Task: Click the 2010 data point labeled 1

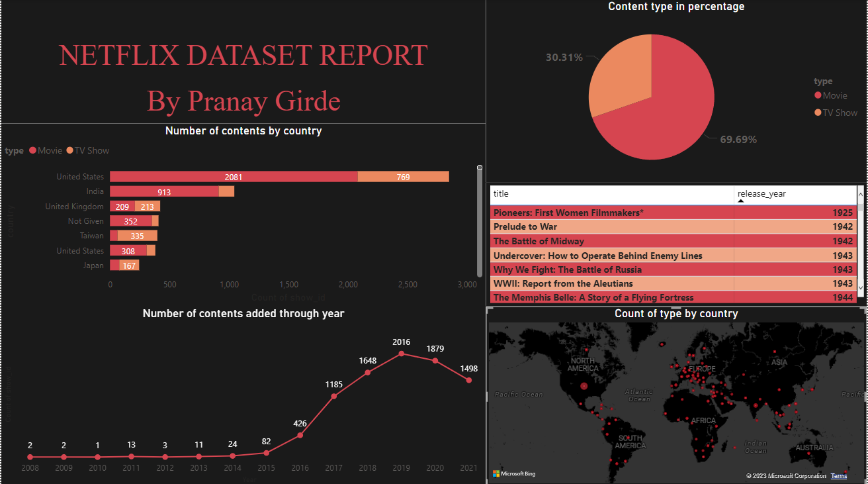Action: (x=97, y=457)
